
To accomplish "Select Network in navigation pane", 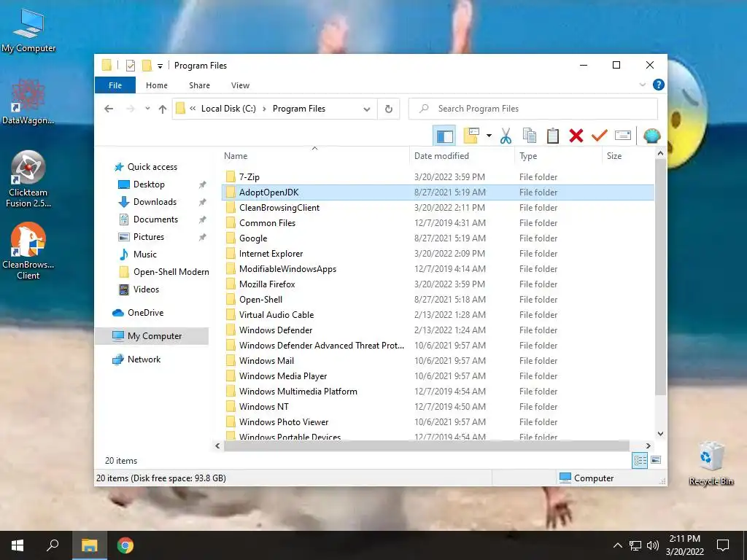I will pos(144,359).
